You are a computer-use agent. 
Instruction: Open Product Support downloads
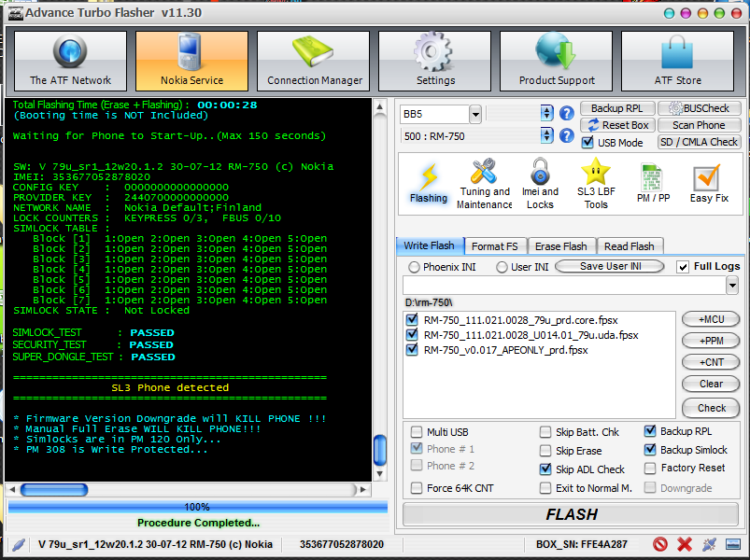[557, 61]
